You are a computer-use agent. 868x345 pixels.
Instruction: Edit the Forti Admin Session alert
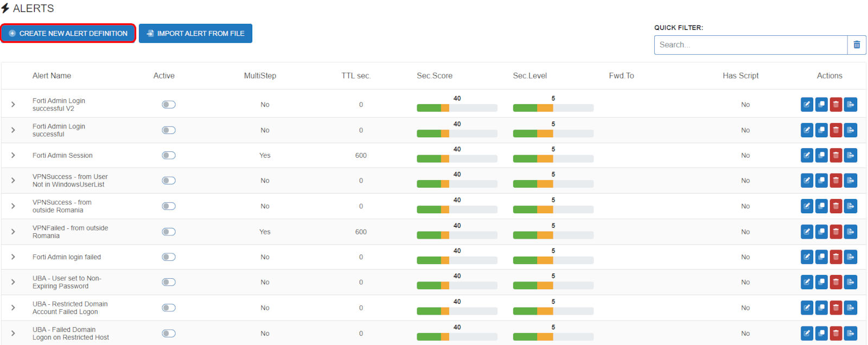coord(807,155)
